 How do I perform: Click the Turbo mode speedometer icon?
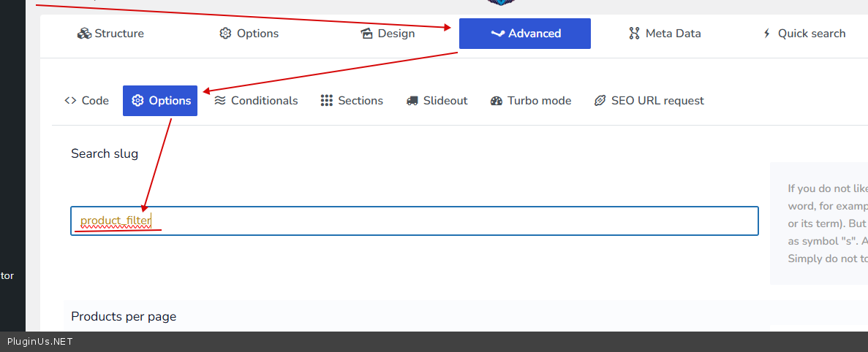pyautogui.click(x=497, y=101)
